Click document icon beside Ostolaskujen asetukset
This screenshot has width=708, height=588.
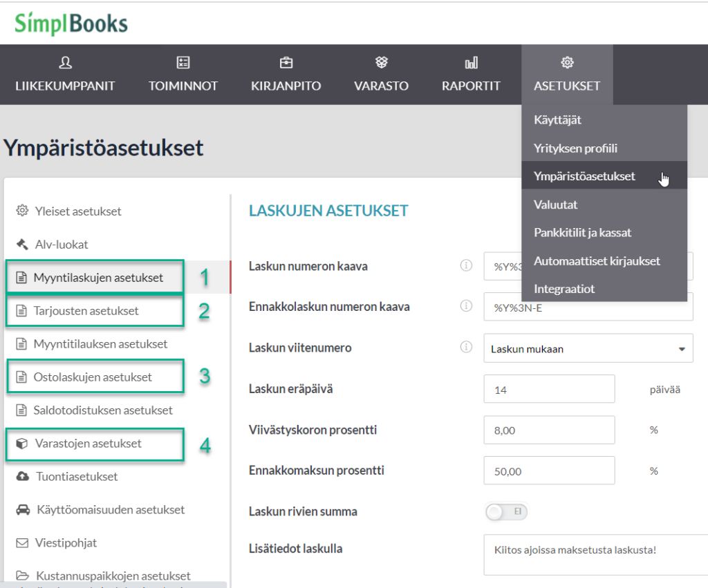pos(21,377)
